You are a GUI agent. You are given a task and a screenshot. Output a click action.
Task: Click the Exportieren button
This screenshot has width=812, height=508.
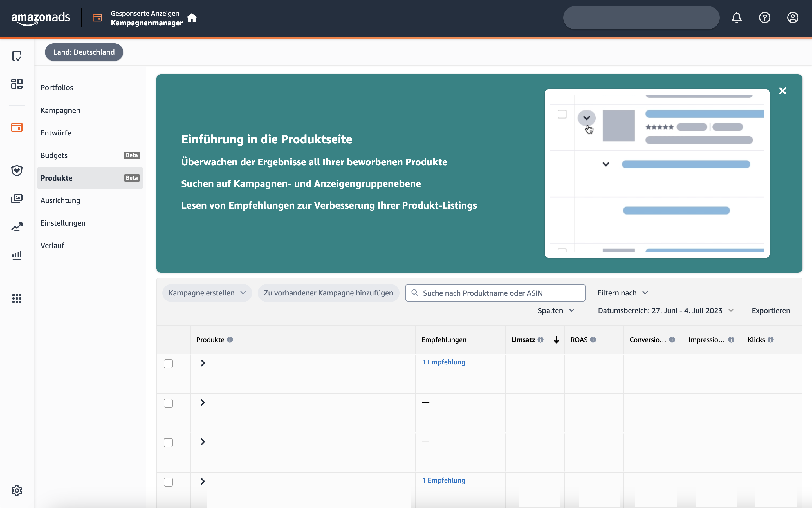pyautogui.click(x=770, y=310)
